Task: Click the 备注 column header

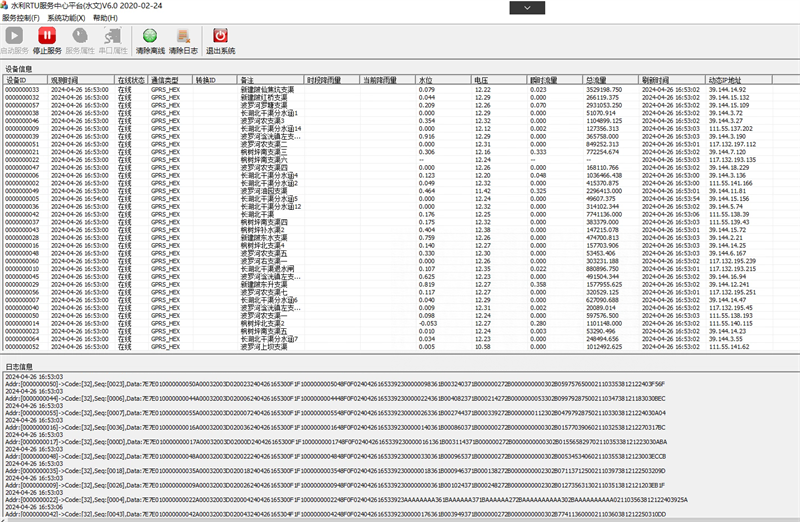Action: (x=270, y=80)
